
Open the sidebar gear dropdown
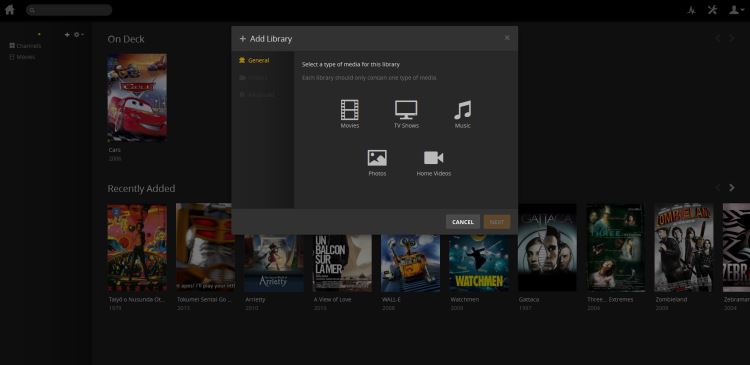pos(78,34)
